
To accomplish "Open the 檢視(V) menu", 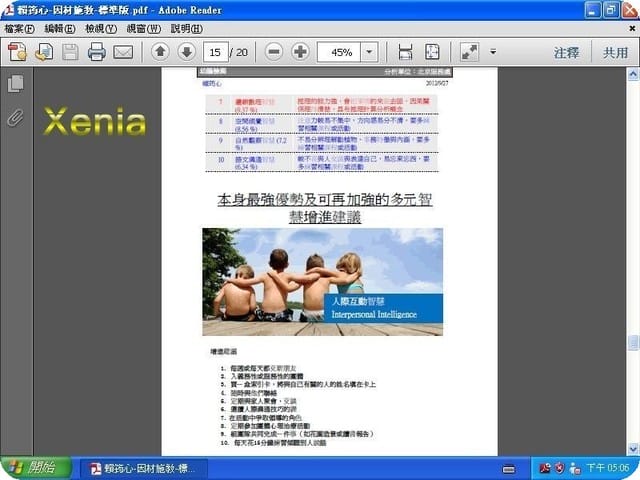I will click(101, 29).
